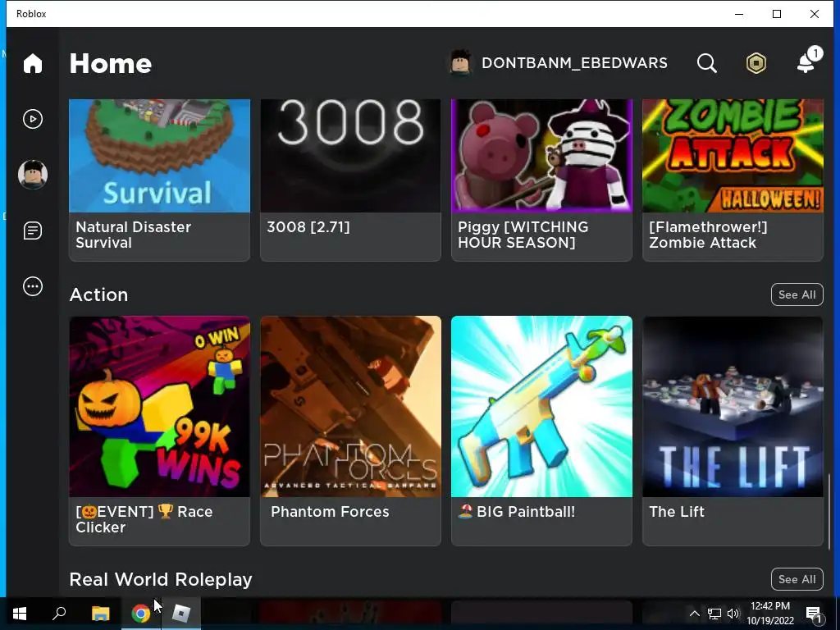Screen dimensions: 840x630
Task: Open the More options ellipsis sidebar icon
Action: pyautogui.click(x=33, y=286)
